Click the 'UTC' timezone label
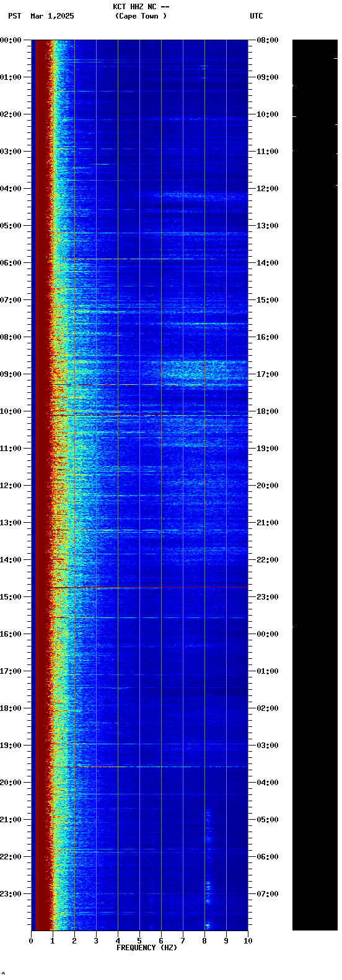This screenshot has width=342, height=980. (x=256, y=16)
